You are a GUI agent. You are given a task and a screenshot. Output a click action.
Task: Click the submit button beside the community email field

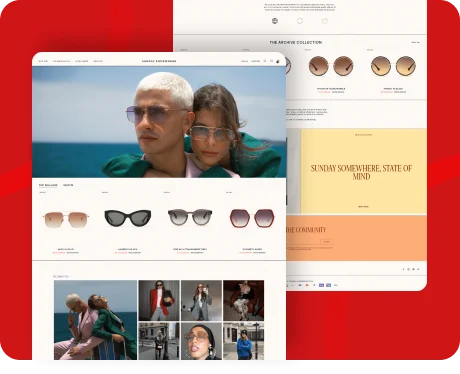pyautogui.click(x=327, y=242)
